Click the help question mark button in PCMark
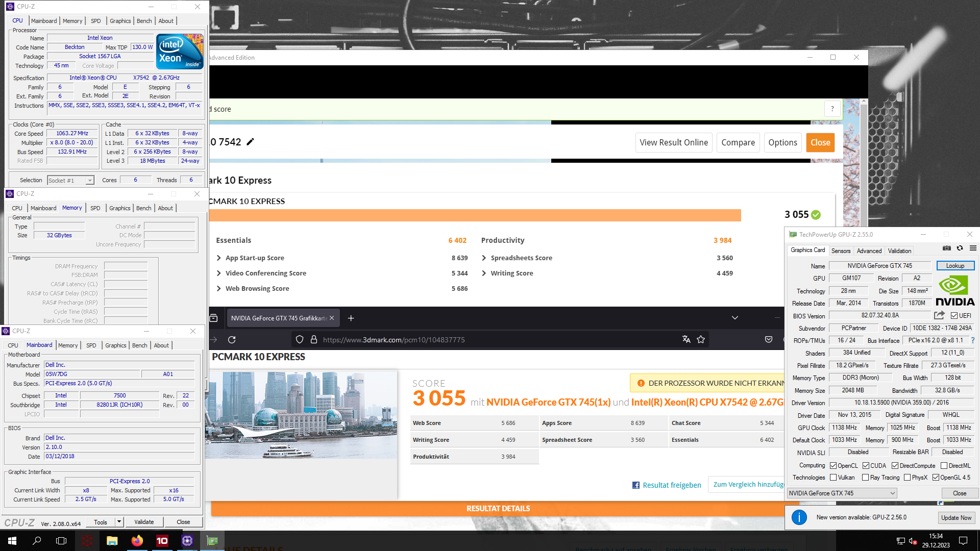 tap(832, 109)
